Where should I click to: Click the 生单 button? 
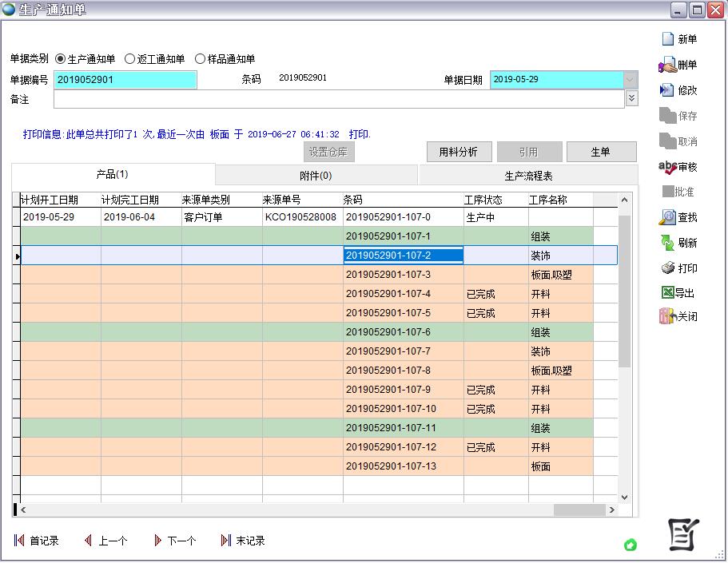[601, 152]
